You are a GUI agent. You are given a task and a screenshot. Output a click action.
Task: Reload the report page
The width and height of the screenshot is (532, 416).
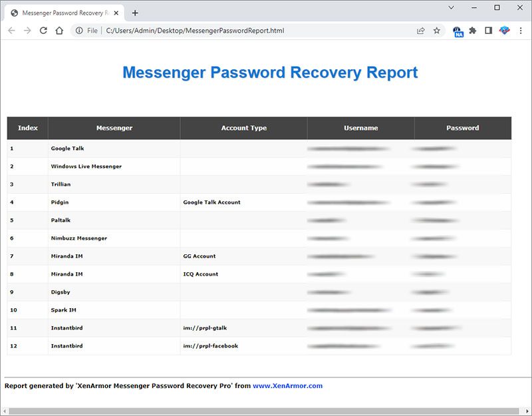(x=43, y=31)
